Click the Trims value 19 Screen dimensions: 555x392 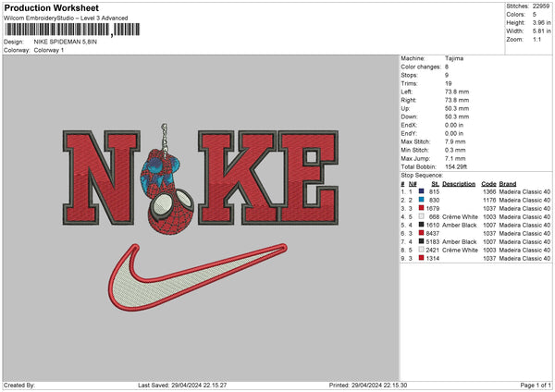click(x=448, y=83)
